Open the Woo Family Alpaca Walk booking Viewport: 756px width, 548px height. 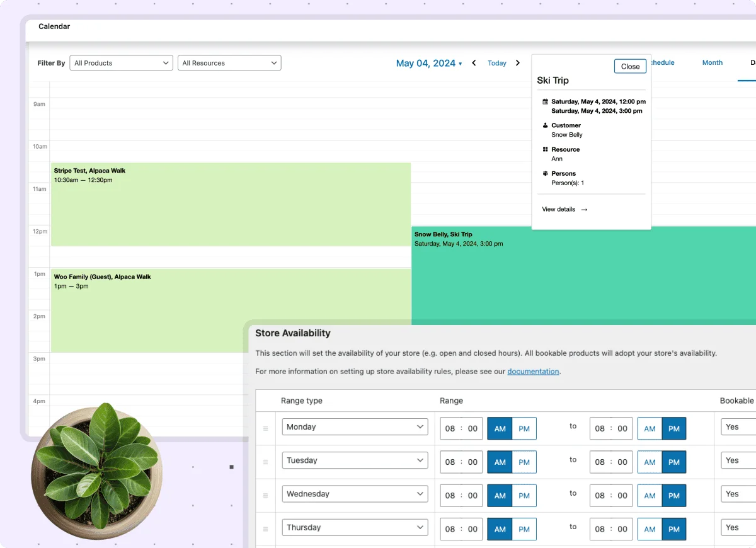tap(231, 310)
